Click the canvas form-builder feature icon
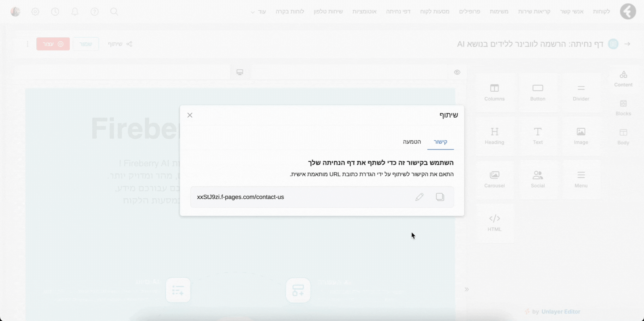Image resolution: width=644 pixels, height=321 pixels. point(298,290)
